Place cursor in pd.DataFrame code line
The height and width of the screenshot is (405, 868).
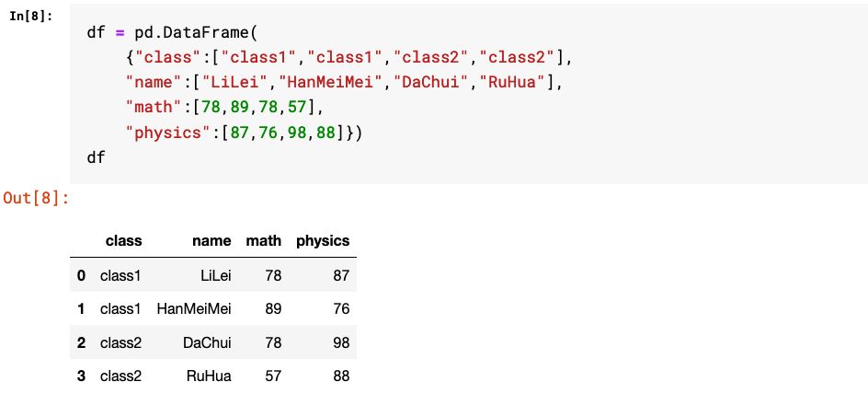coord(172,32)
